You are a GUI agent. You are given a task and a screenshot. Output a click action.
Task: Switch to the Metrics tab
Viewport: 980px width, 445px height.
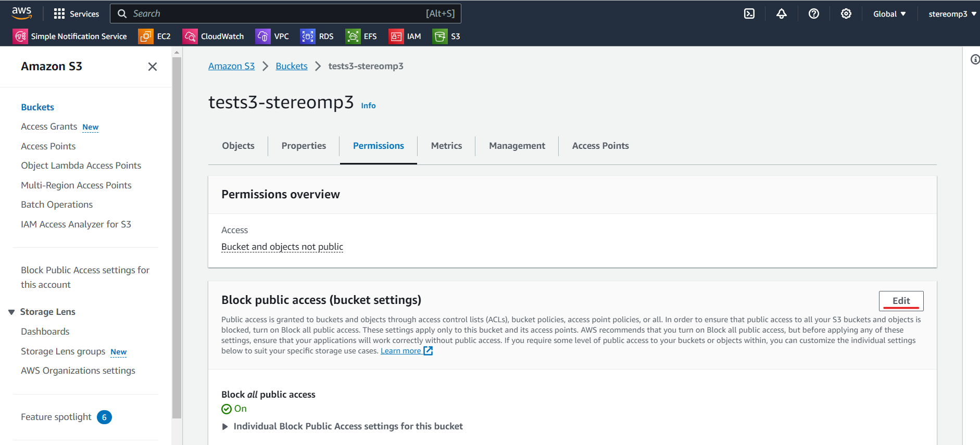coord(447,146)
